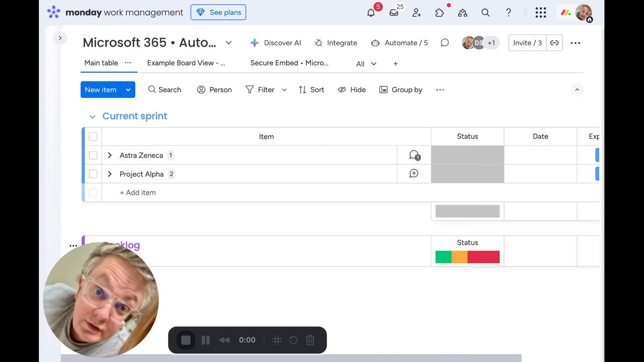Viewport: 644px width, 362px height.
Task: Click the Current sprint status summary bar
Action: pos(467,211)
